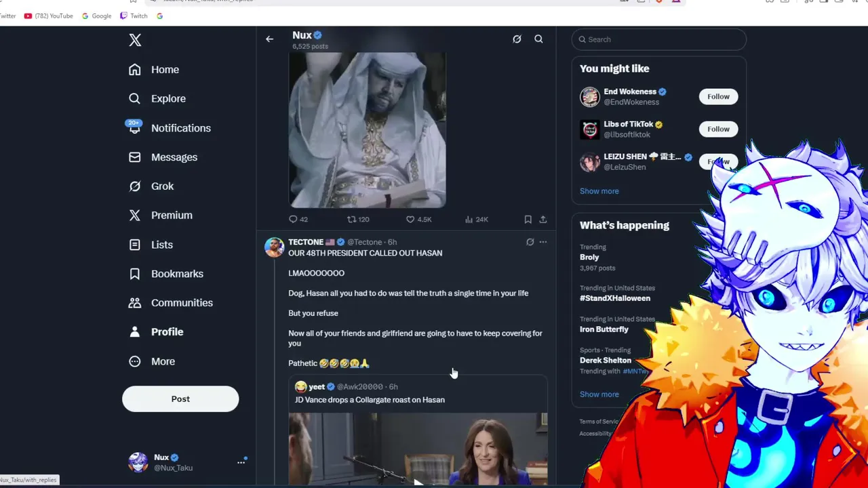Open the GIF thumbnail in Nux's post
This screenshot has width=868, height=488.
368,130
